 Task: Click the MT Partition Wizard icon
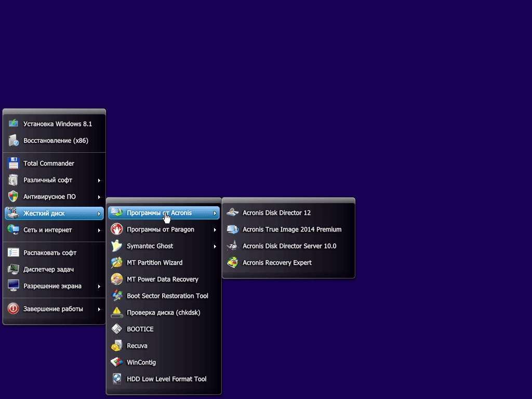coord(117,262)
